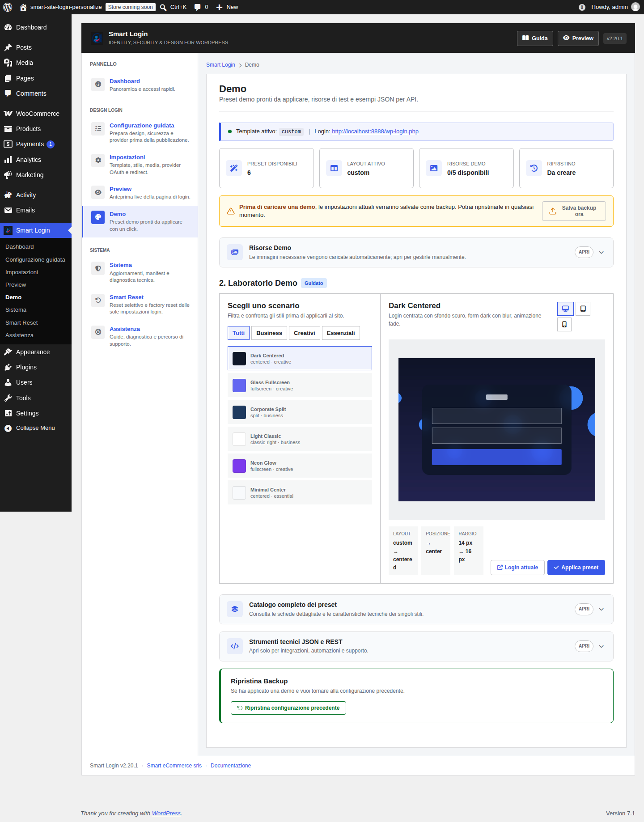Click the WordPress logo in admin bar
644x822 pixels.
(x=8, y=7)
